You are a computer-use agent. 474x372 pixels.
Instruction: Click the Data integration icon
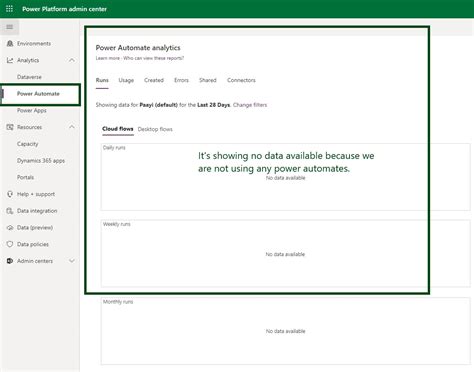point(10,211)
